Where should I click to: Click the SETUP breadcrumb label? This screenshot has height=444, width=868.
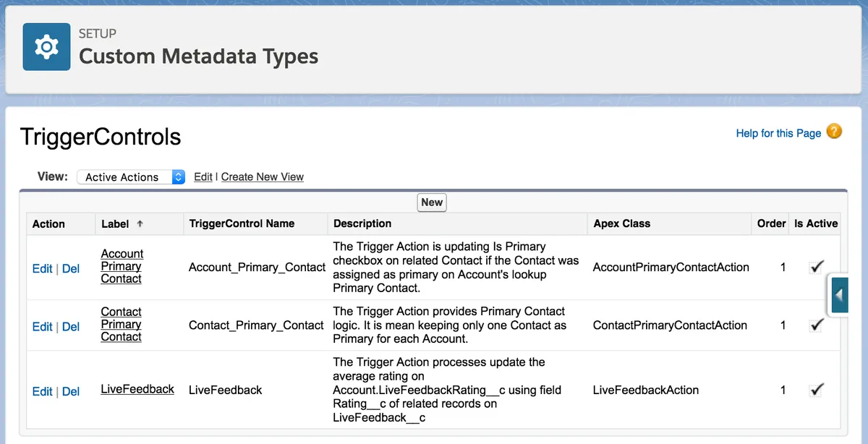[98, 33]
